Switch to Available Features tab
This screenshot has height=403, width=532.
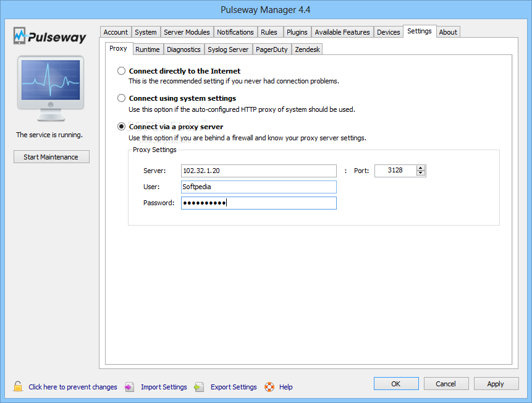(x=342, y=32)
